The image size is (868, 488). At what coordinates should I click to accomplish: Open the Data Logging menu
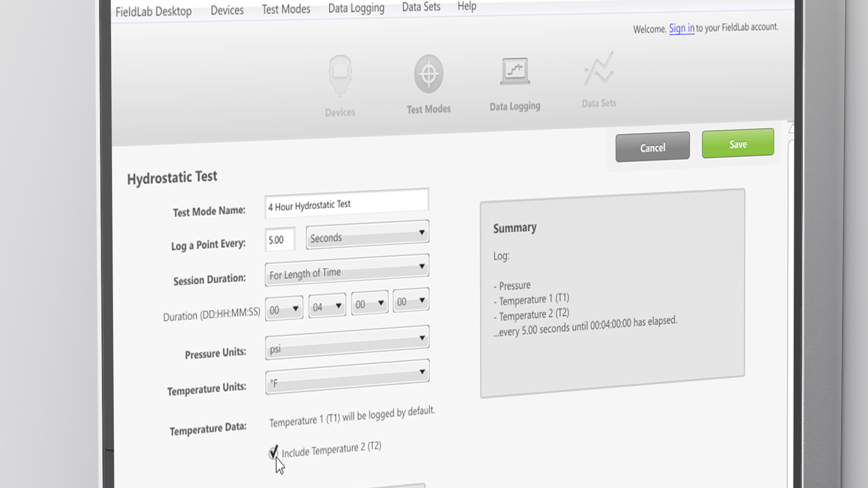pos(356,8)
